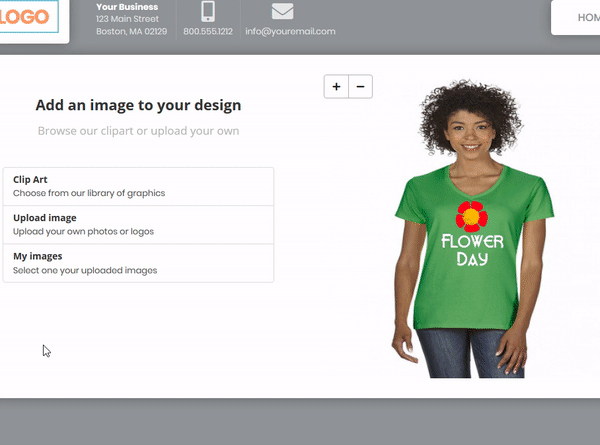The width and height of the screenshot is (600, 445).
Task: Select the FLOWER text on the shirt
Action: click(472, 242)
